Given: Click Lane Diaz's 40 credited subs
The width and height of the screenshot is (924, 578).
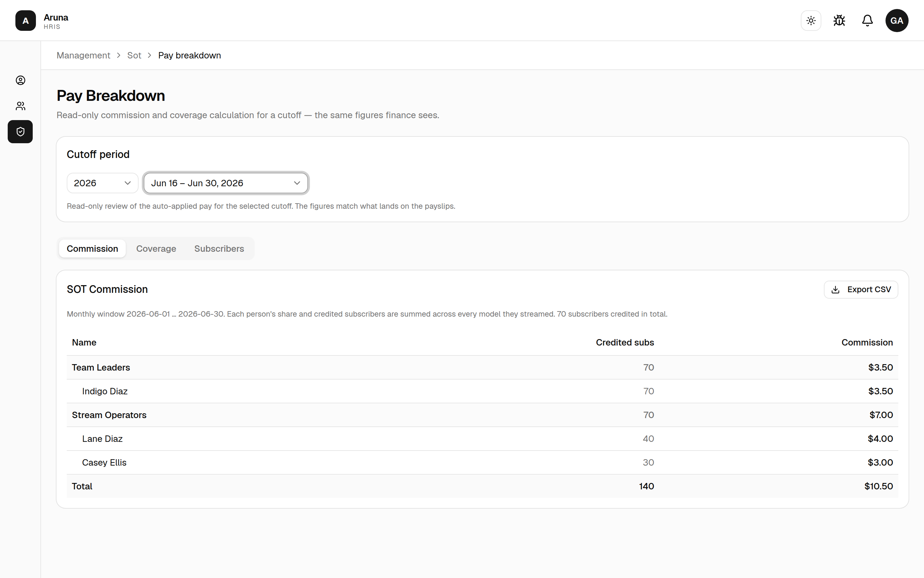Looking at the screenshot, I should click(648, 438).
